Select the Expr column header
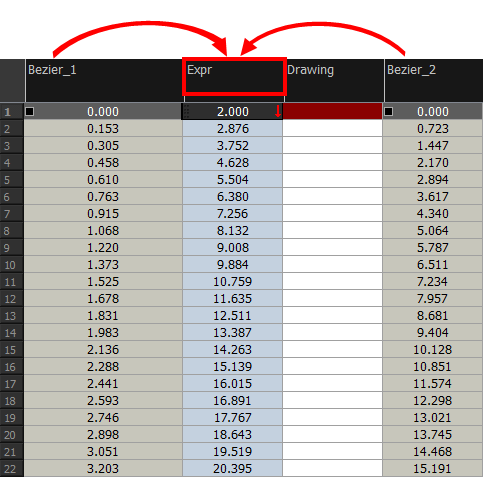Image resolution: width=483 pixels, height=477 pixels. click(234, 80)
